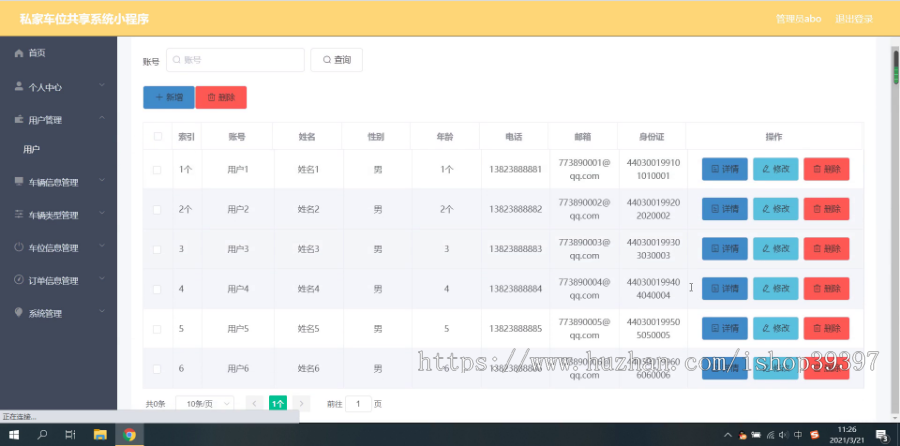Select the 用户管理 sidebar icon
The image size is (900, 446).
19,119
